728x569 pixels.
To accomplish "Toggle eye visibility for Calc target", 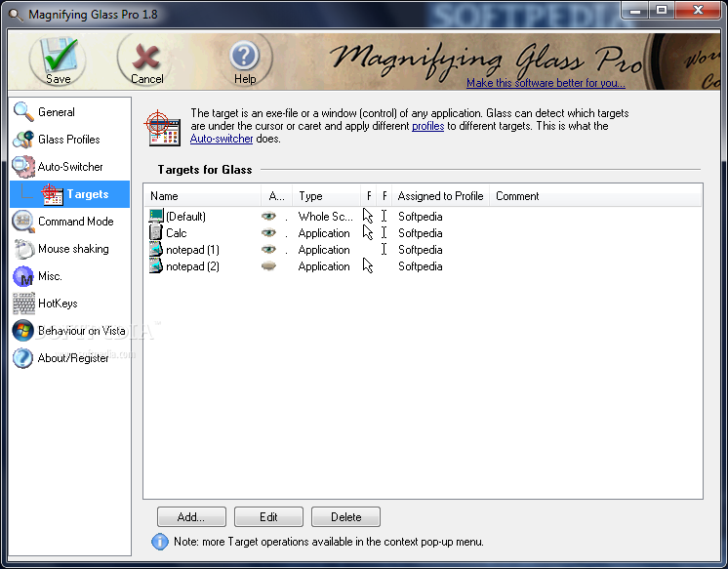I will pyautogui.click(x=268, y=232).
